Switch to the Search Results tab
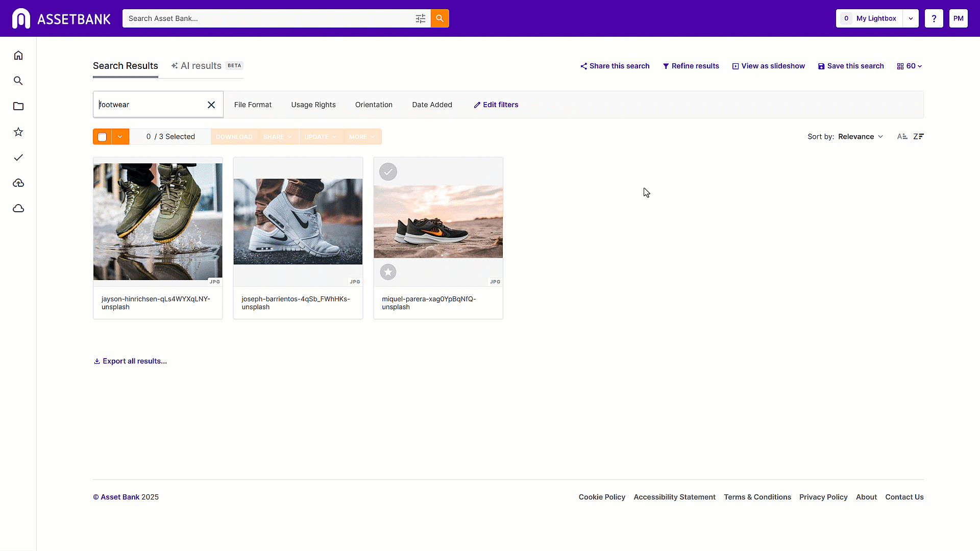Viewport: 980px width, 551px height. tap(126, 66)
